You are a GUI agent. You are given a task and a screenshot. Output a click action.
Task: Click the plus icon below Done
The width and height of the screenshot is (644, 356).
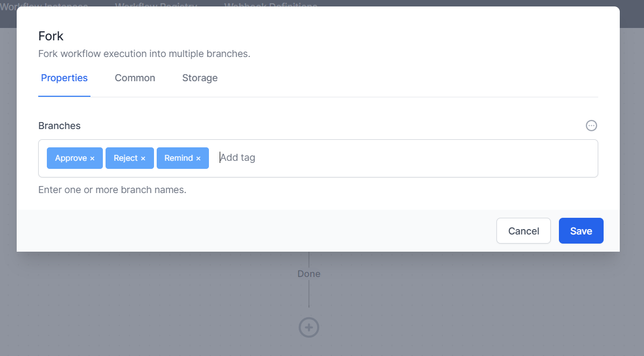point(309,327)
